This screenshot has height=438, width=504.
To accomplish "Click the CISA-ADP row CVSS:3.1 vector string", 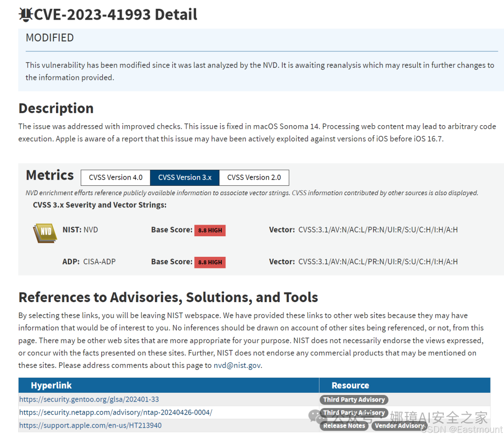I will [x=378, y=261].
